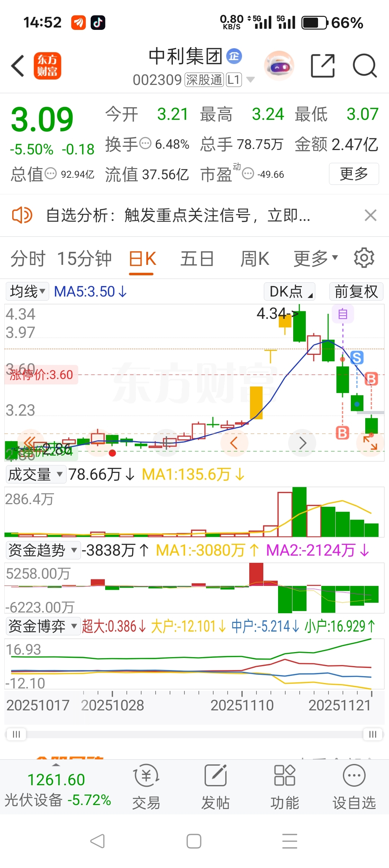Expand the 更多 chart periods dropdown
389x868 pixels.
click(x=316, y=259)
